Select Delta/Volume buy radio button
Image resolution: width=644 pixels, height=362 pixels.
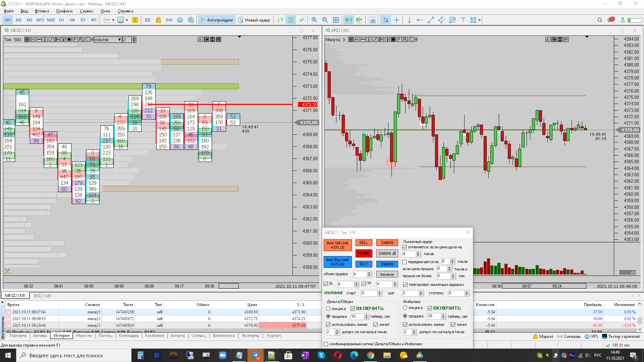(x=328, y=309)
